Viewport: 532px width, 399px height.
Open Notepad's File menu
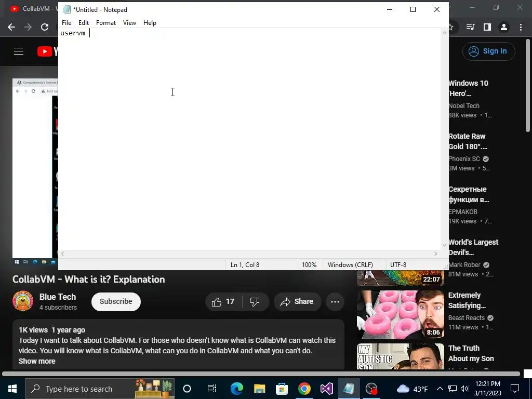point(66,23)
